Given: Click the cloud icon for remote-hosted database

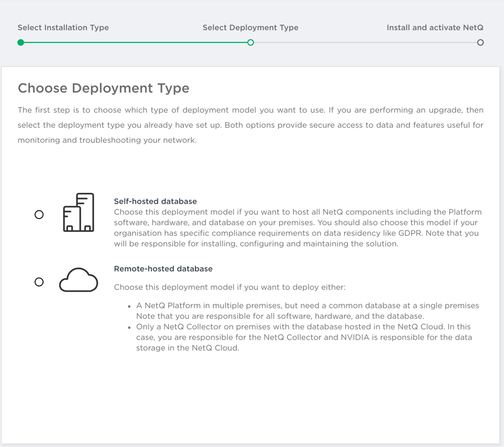Looking at the screenshot, I should [x=79, y=280].
